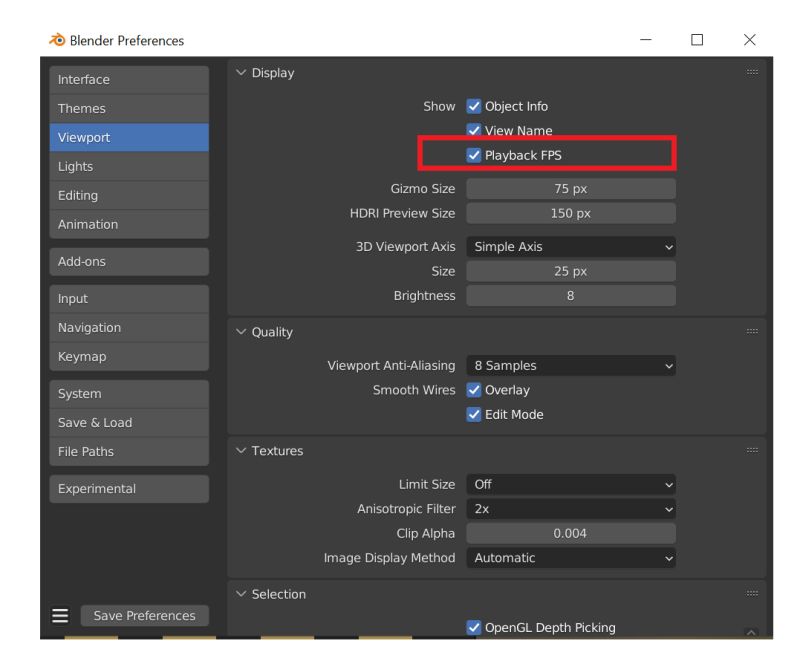Collapse the Selection panel

(x=241, y=594)
